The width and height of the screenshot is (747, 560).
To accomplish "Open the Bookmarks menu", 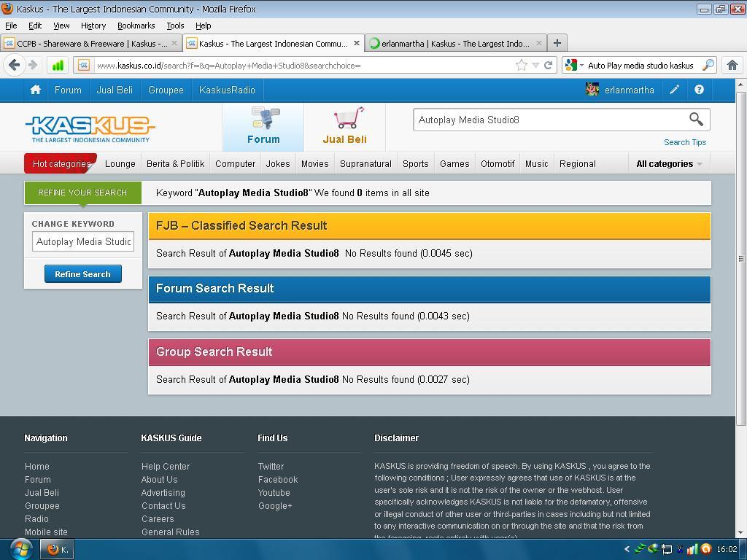I will tap(136, 26).
